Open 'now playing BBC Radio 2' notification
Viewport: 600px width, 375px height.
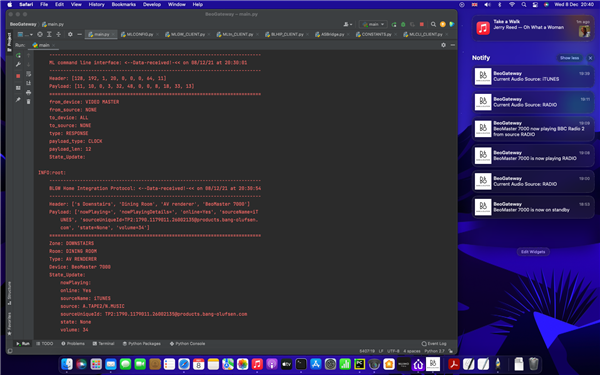click(x=533, y=129)
